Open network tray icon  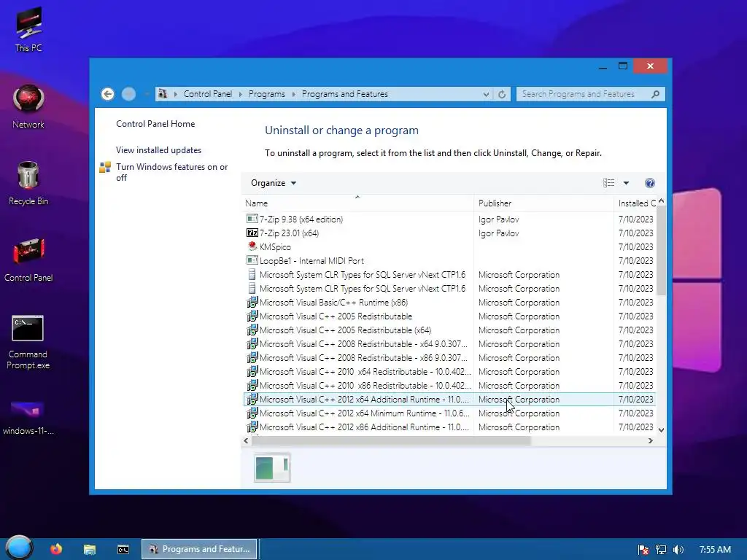point(661,550)
